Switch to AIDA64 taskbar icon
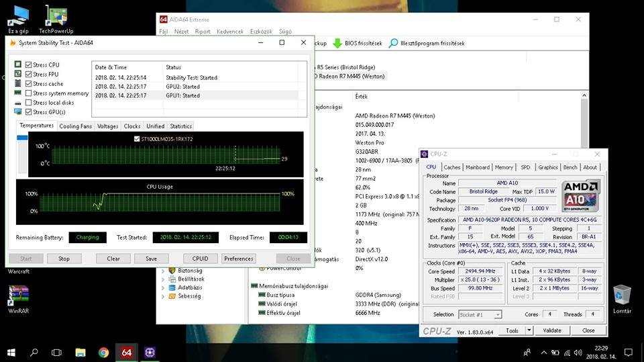The width and height of the screenshot is (644, 362). tap(127, 353)
